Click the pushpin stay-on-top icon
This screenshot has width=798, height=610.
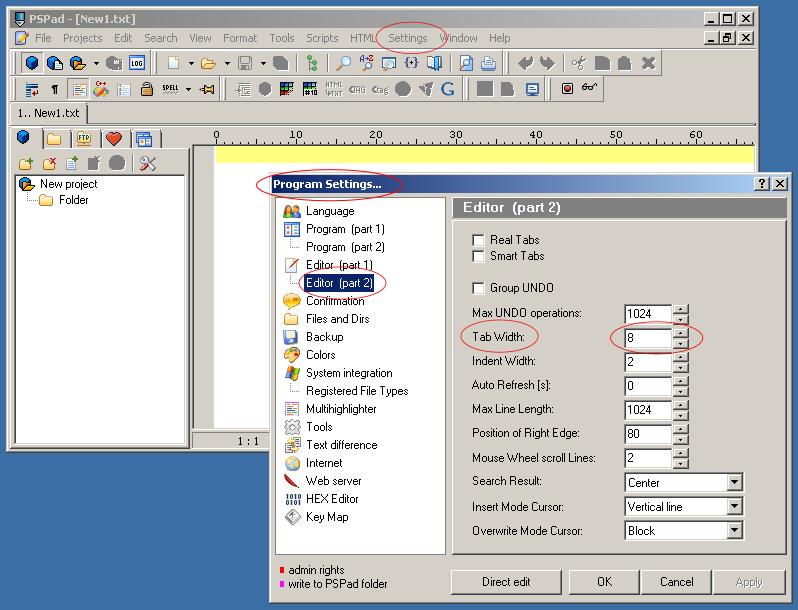click(x=207, y=90)
